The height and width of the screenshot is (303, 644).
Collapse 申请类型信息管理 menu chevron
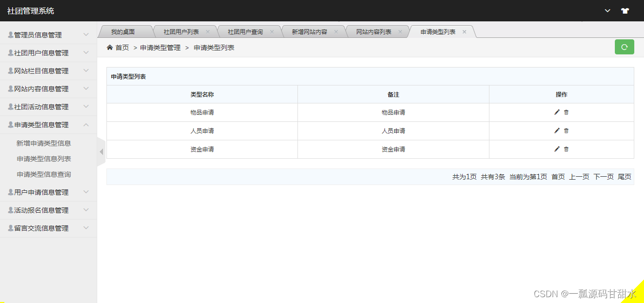click(x=86, y=125)
